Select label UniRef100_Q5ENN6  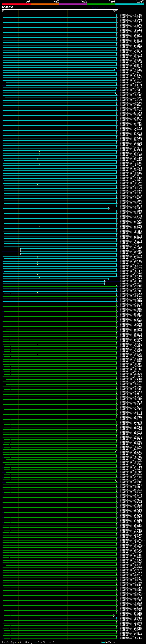pos(131,291)
